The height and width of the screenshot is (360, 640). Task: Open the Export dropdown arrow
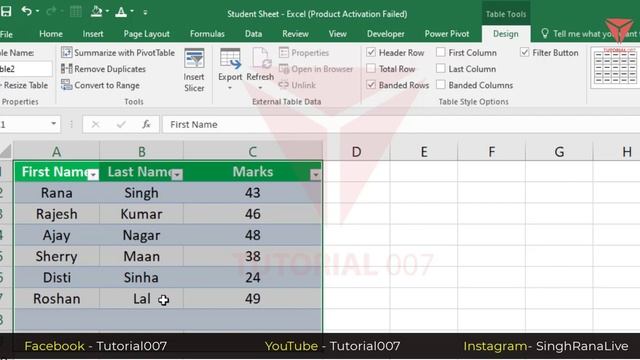[230, 88]
